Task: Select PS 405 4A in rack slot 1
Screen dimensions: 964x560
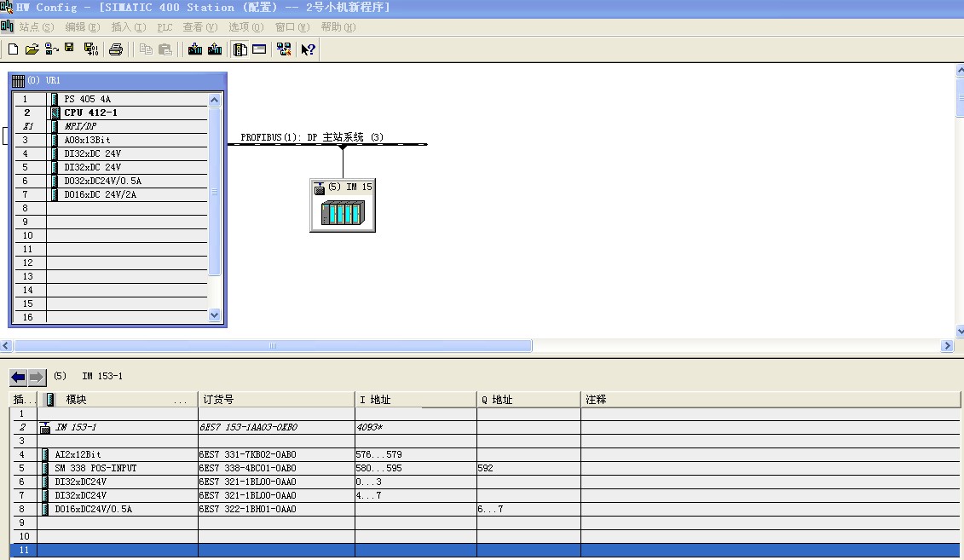Action: 111,99
